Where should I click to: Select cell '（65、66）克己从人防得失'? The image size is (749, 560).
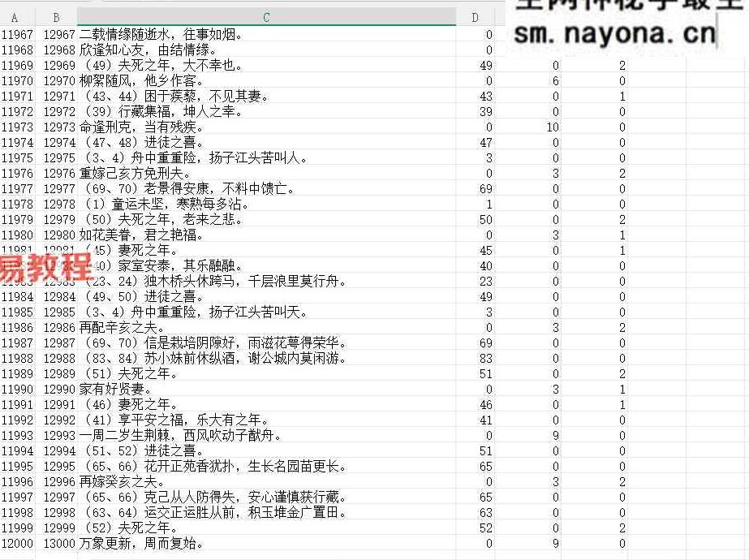click(x=266, y=497)
